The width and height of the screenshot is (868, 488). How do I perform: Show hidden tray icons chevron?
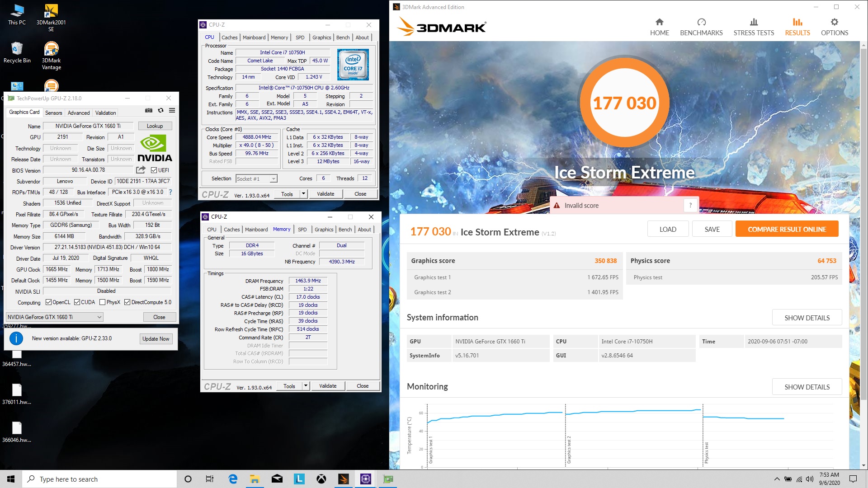(777, 479)
